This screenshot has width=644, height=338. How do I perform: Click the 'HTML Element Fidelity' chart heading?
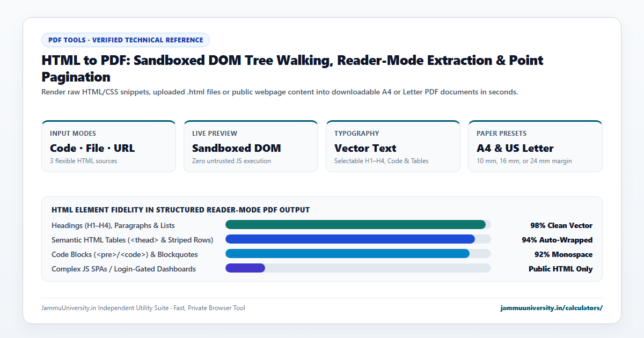pyautogui.click(x=180, y=210)
